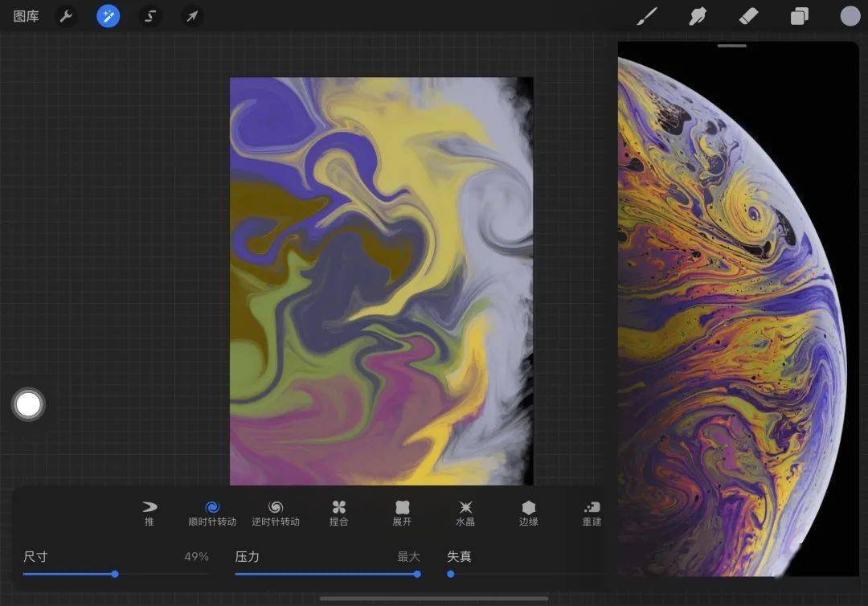Click the 尺寸 label
The width and height of the screenshot is (868, 606).
[35, 556]
